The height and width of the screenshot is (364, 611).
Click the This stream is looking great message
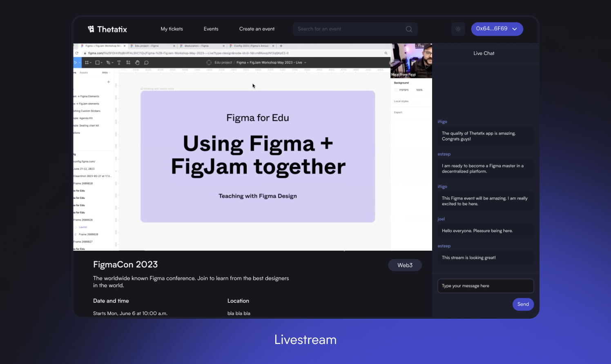486,258
